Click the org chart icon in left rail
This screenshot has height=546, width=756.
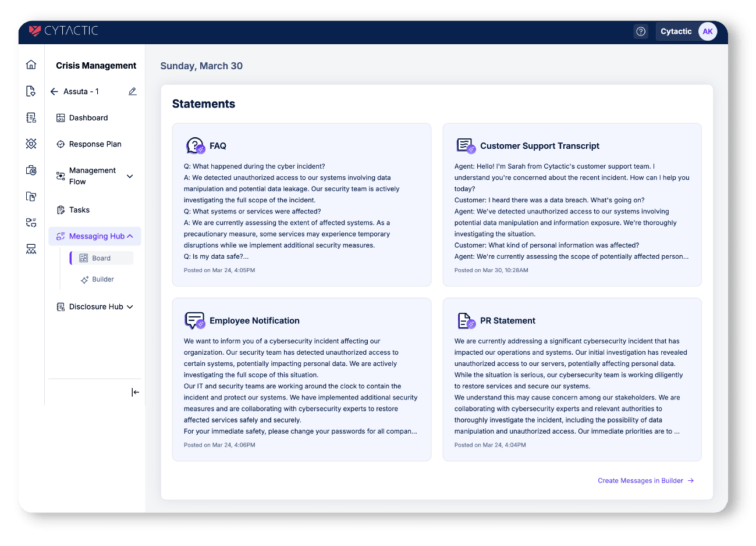[31, 249]
